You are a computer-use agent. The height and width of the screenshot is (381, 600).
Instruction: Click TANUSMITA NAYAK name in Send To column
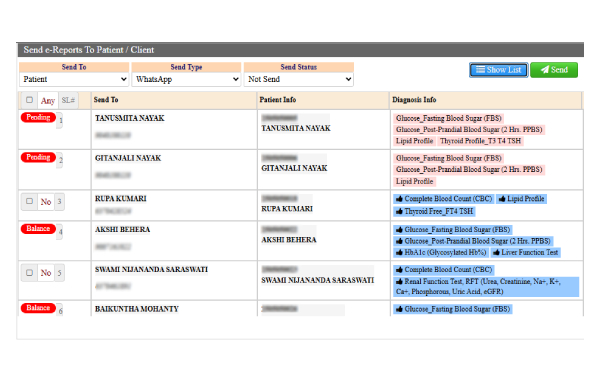click(x=130, y=118)
